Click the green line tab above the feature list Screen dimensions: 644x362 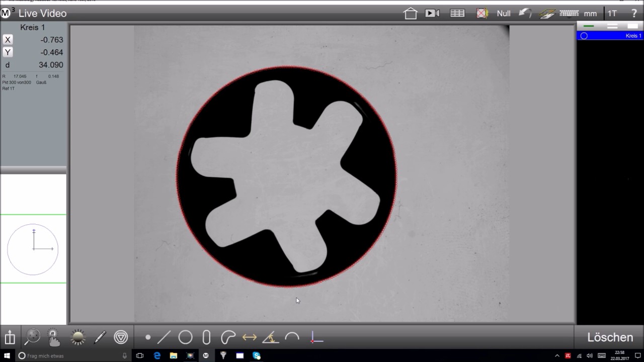click(x=589, y=26)
